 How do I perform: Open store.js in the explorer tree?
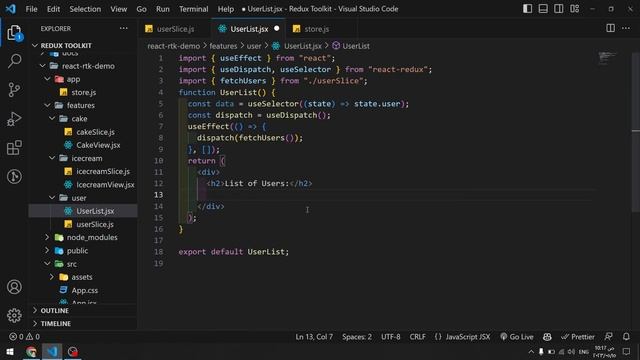point(83,92)
